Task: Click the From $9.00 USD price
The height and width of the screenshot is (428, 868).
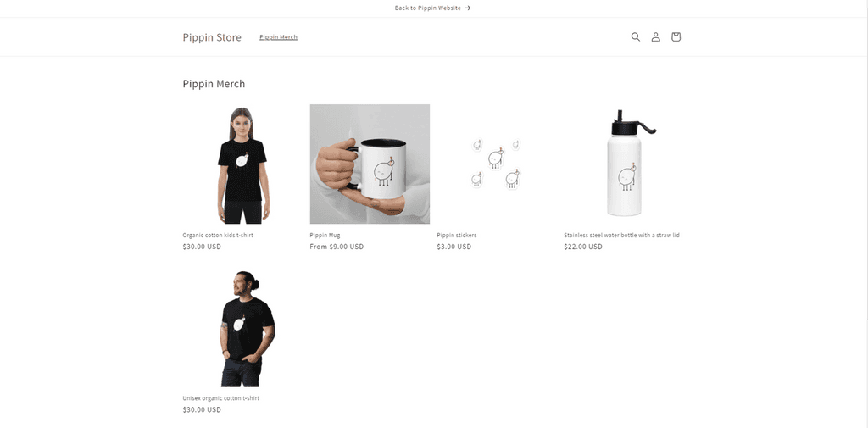Action: [337, 247]
